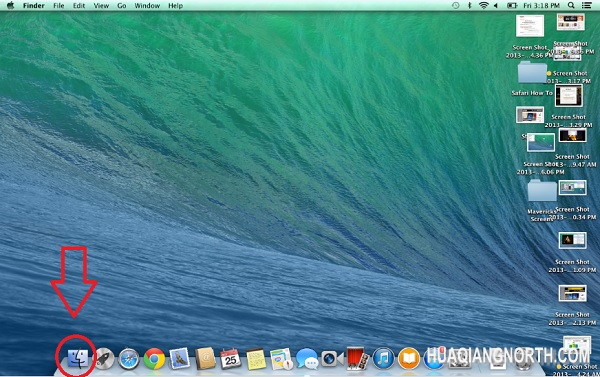
Task: Launch FaceTime camera icon in Dock
Action: pos(332,359)
